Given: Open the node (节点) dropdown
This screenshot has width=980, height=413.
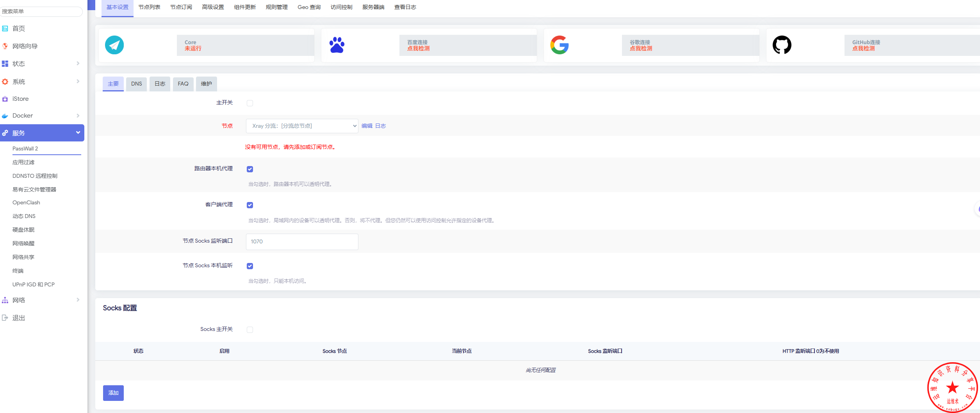Looking at the screenshot, I should [302, 126].
